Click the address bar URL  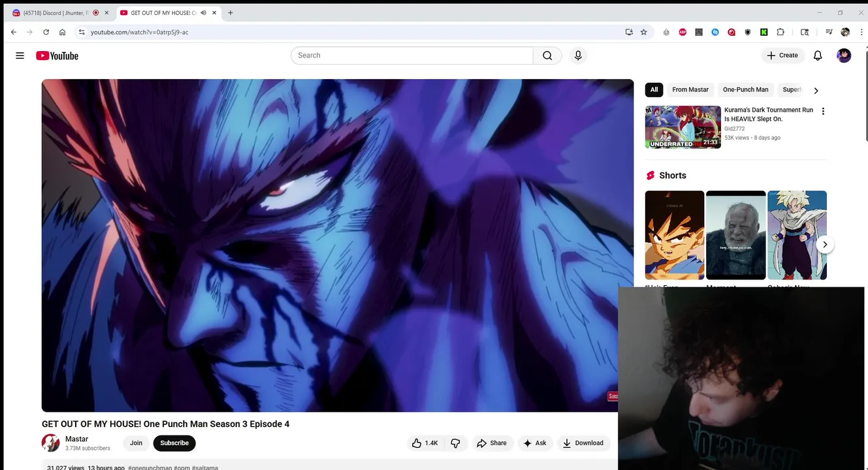(x=139, y=32)
